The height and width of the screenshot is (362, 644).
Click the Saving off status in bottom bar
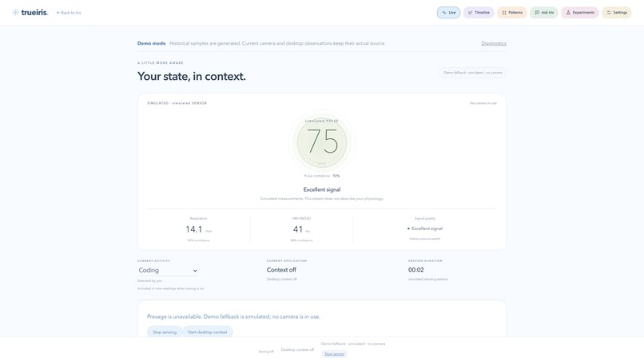(x=266, y=352)
